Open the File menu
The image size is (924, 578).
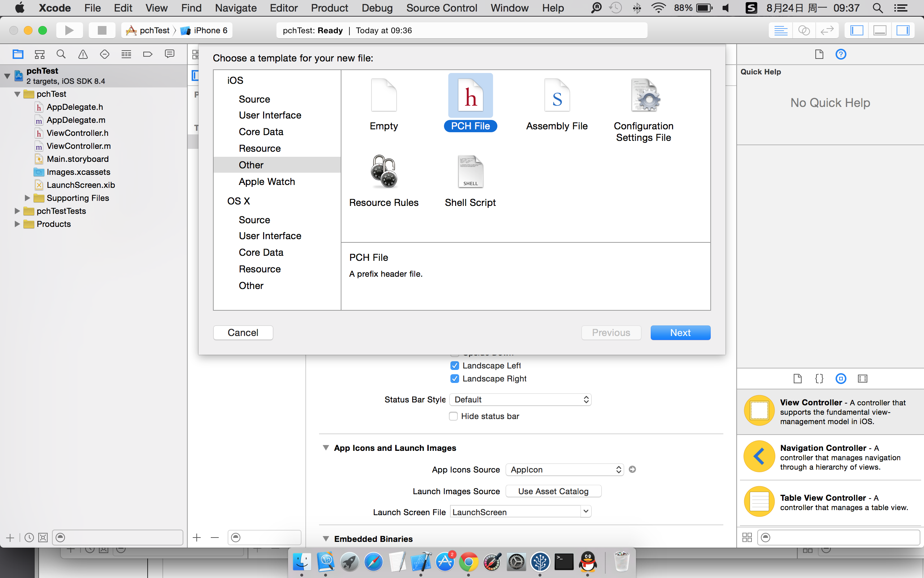pyautogui.click(x=92, y=8)
